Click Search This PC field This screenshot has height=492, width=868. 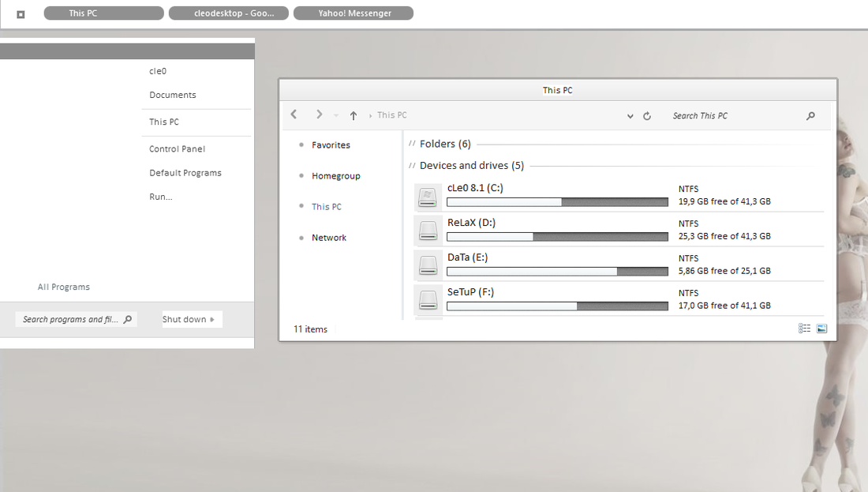tap(736, 116)
